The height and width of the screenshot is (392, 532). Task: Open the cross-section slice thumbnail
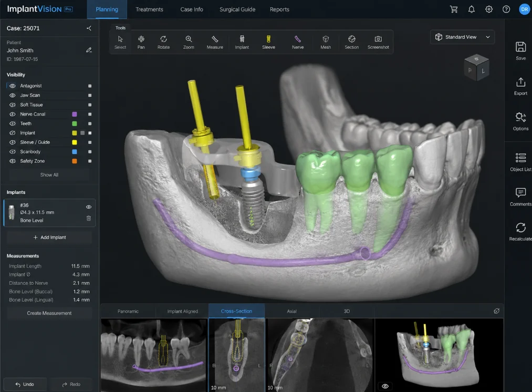tap(237, 355)
